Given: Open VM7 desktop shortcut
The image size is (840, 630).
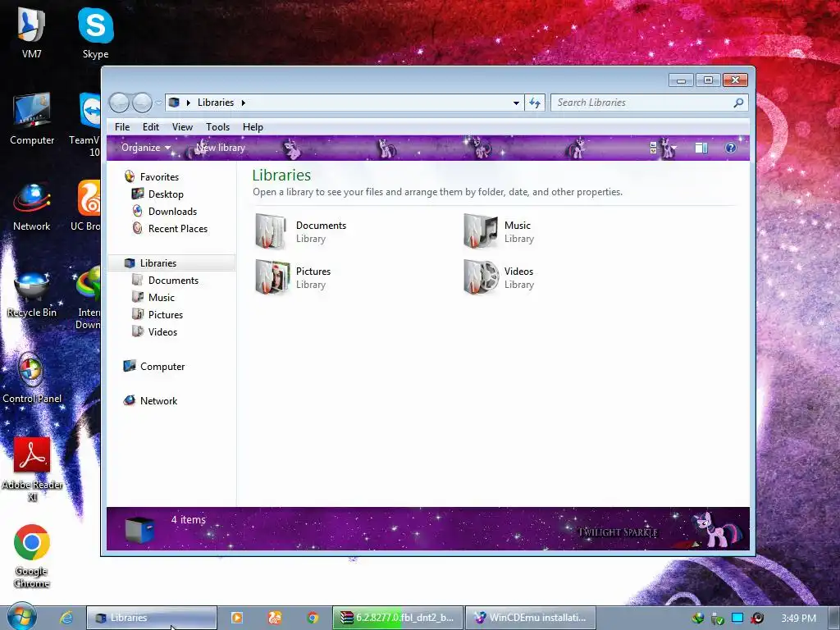Looking at the screenshot, I should coord(32,33).
